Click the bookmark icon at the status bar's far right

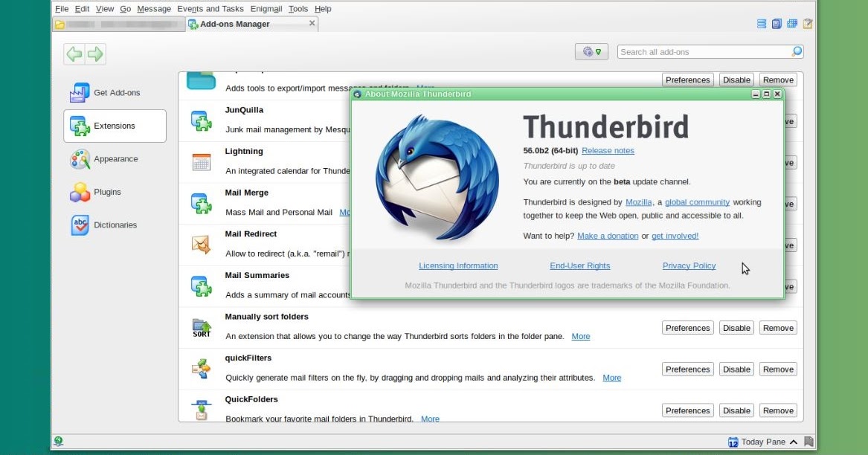808,442
